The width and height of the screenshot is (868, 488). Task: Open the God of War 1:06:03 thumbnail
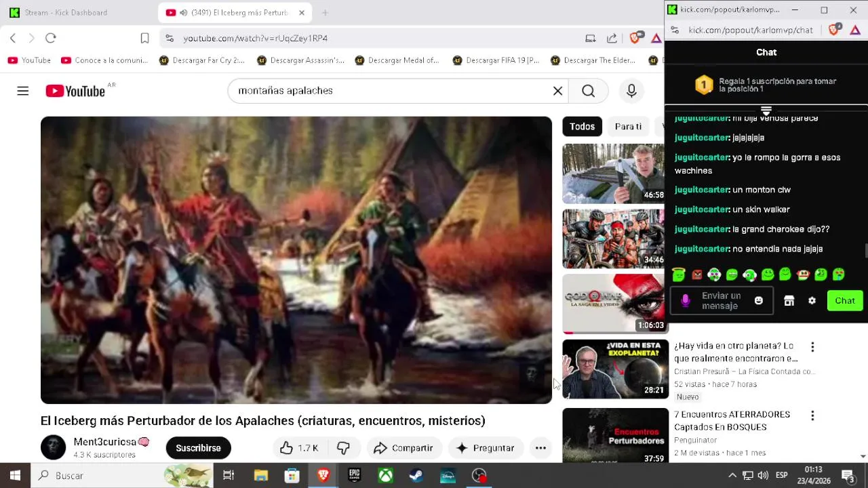tap(614, 304)
